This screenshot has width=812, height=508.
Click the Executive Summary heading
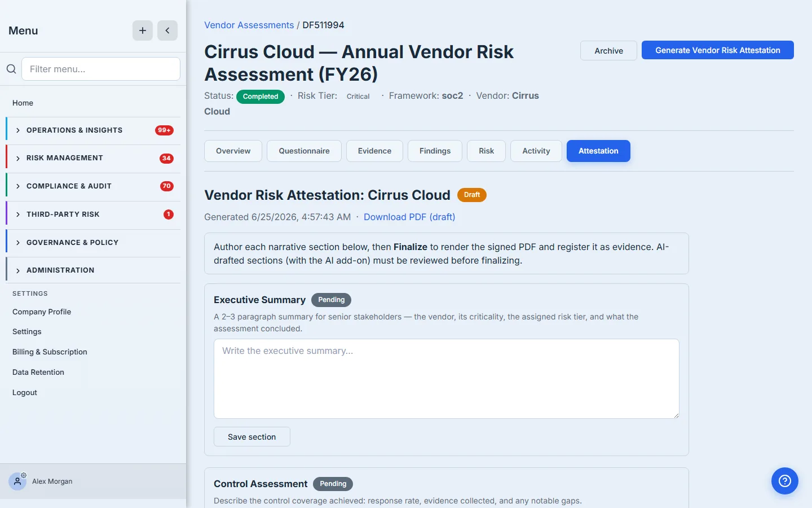coord(259,300)
